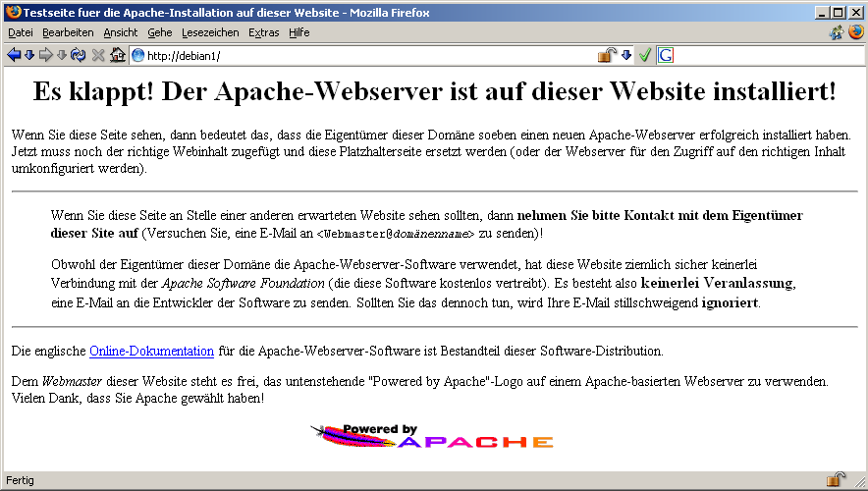Click the puzzle-piece extensions icon

(837, 32)
